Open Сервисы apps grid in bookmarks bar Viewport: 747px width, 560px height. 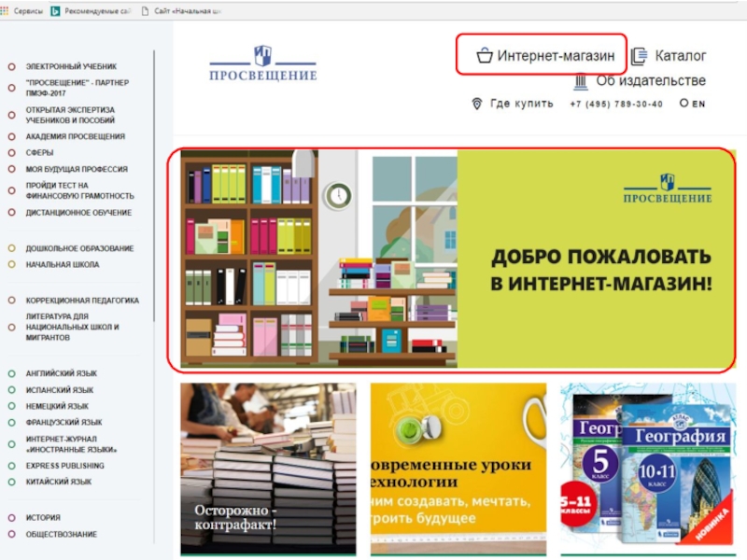pos(5,9)
